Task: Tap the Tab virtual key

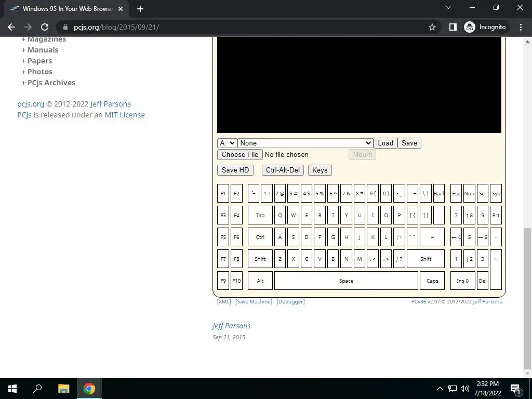Action: click(260, 215)
